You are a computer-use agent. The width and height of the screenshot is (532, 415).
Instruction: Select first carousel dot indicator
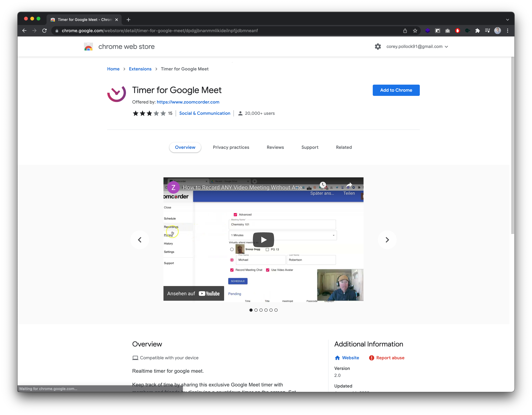point(251,310)
